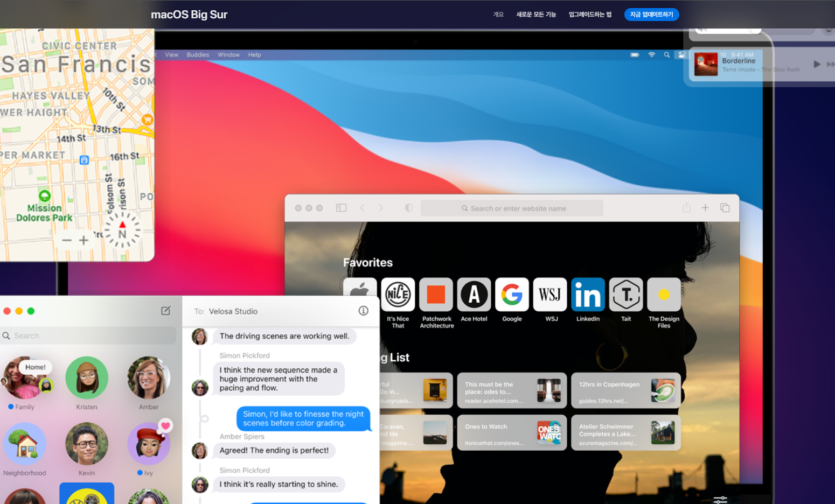This screenshot has height=504, width=835.
Task: Click the map compass
Action: 122,230
